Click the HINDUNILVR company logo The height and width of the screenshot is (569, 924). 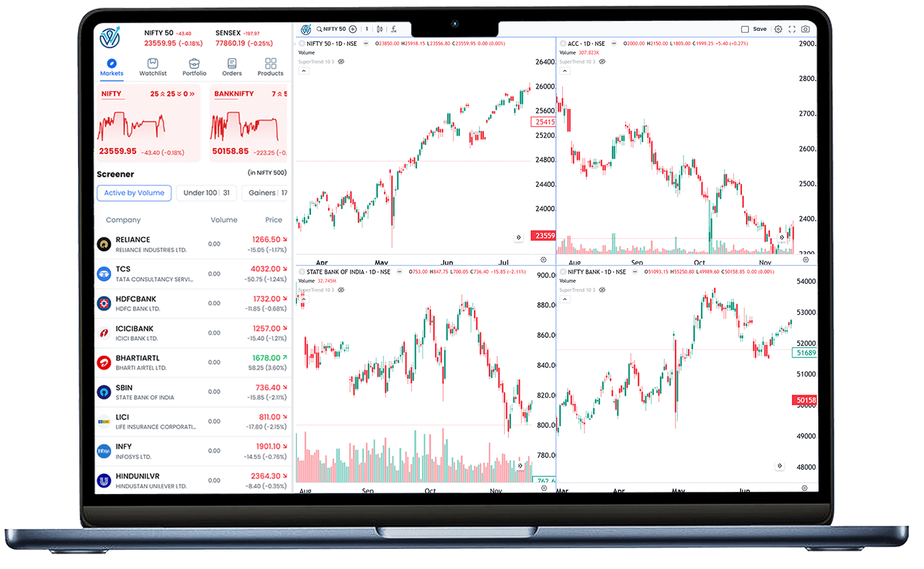pyautogui.click(x=104, y=481)
